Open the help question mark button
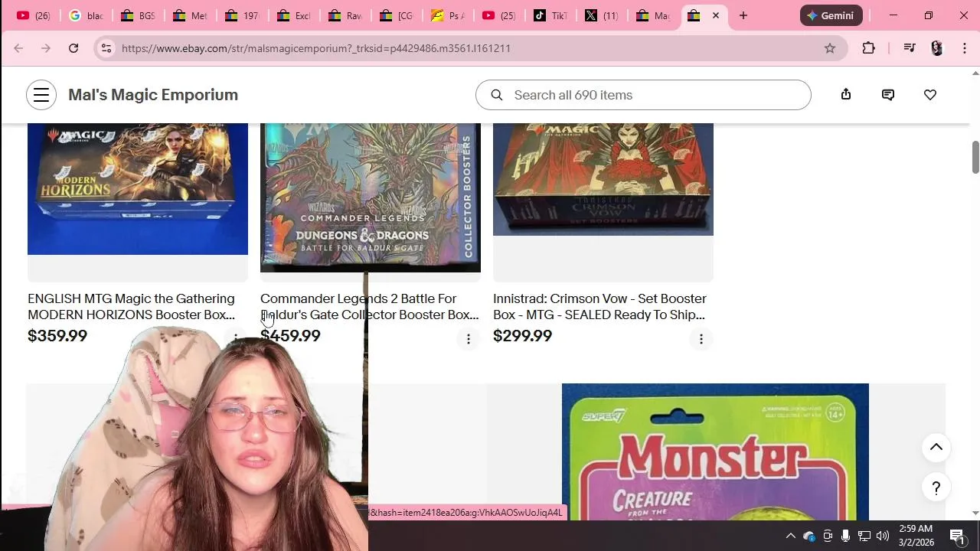This screenshot has width=980, height=551. point(936,487)
